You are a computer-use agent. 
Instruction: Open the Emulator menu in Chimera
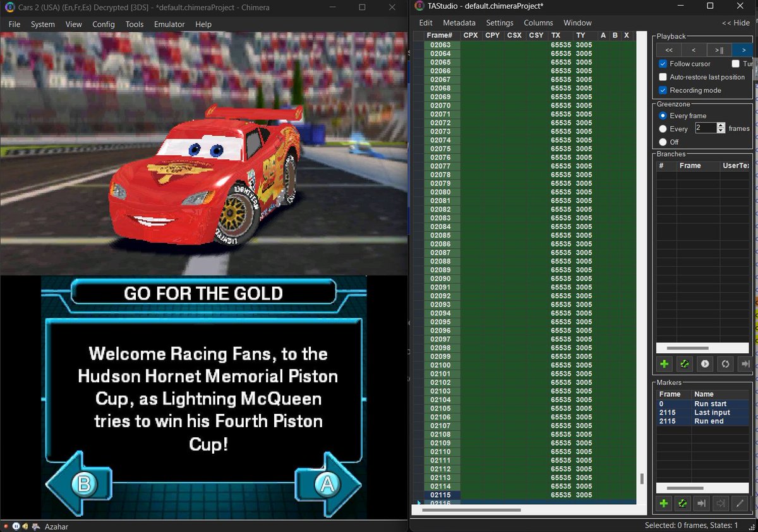click(x=169, y=24)
